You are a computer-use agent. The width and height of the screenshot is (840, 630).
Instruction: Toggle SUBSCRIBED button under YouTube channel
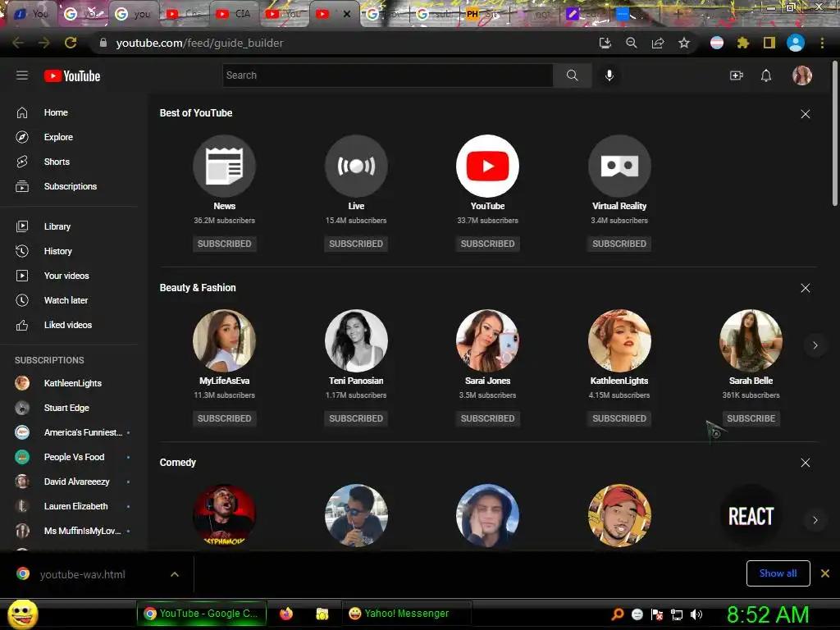coord(487,244)
